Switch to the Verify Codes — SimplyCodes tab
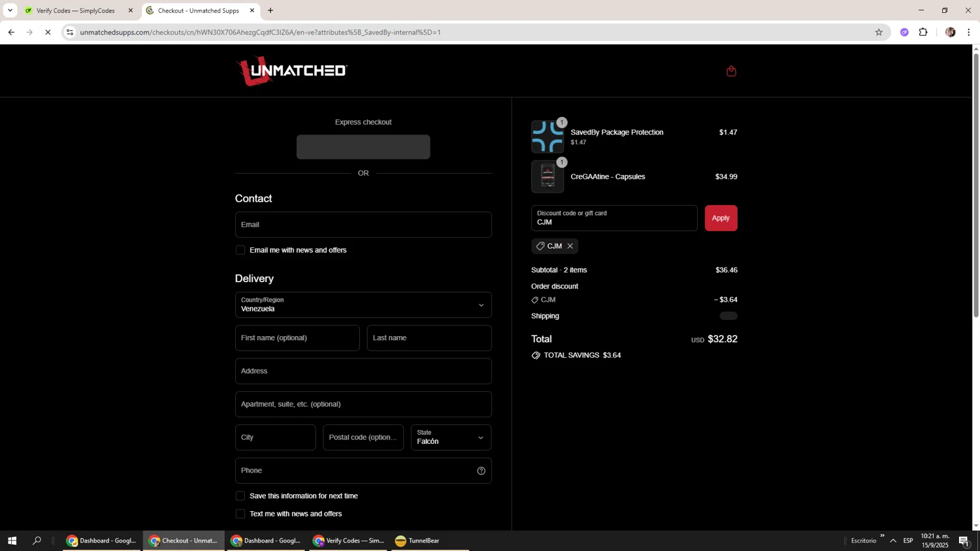 point(75,10)
